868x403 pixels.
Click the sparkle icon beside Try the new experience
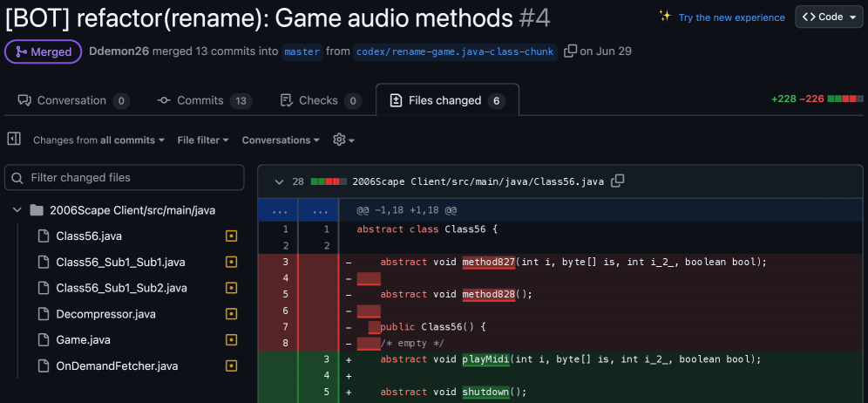pos(665,17)
